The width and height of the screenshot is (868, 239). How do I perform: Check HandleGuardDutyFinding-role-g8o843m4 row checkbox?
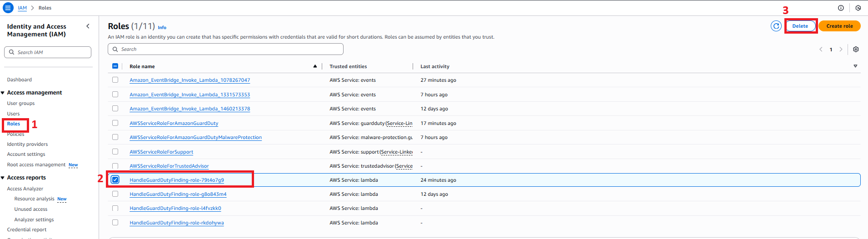point(115,194)
